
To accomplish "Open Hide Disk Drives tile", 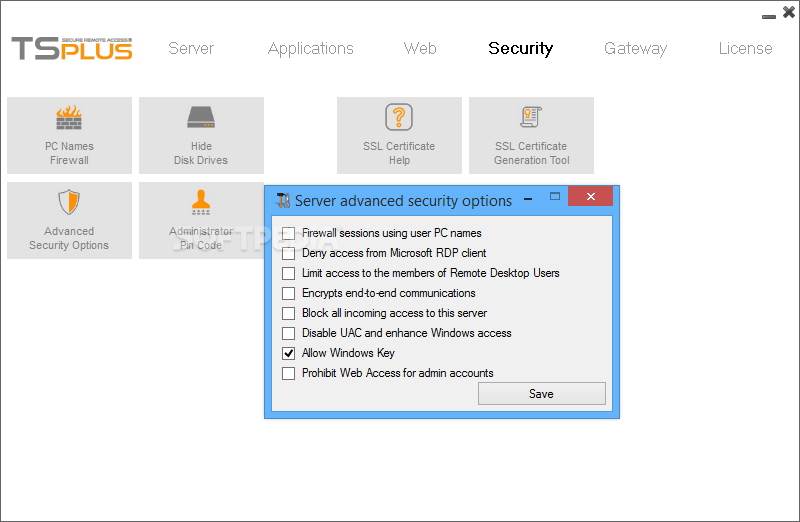I will click(201, 135).
